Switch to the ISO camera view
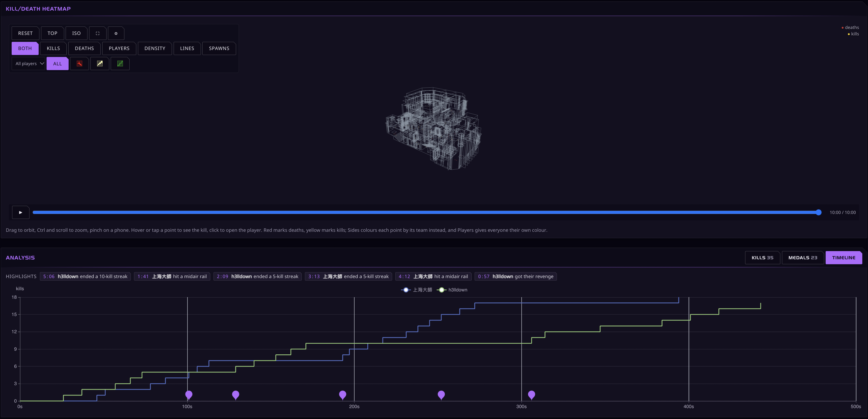868x419 pixels. coord(77,33)
